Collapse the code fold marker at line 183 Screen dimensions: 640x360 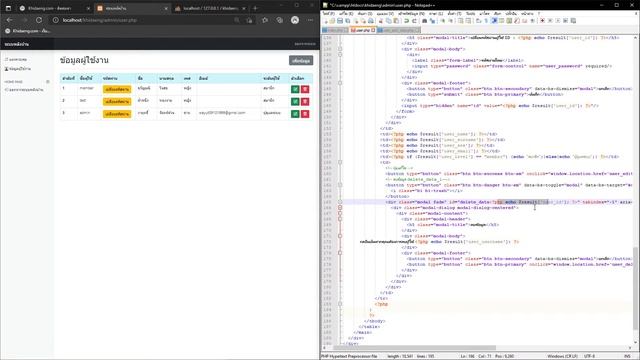pyautogui.click(x=340, y=304)
